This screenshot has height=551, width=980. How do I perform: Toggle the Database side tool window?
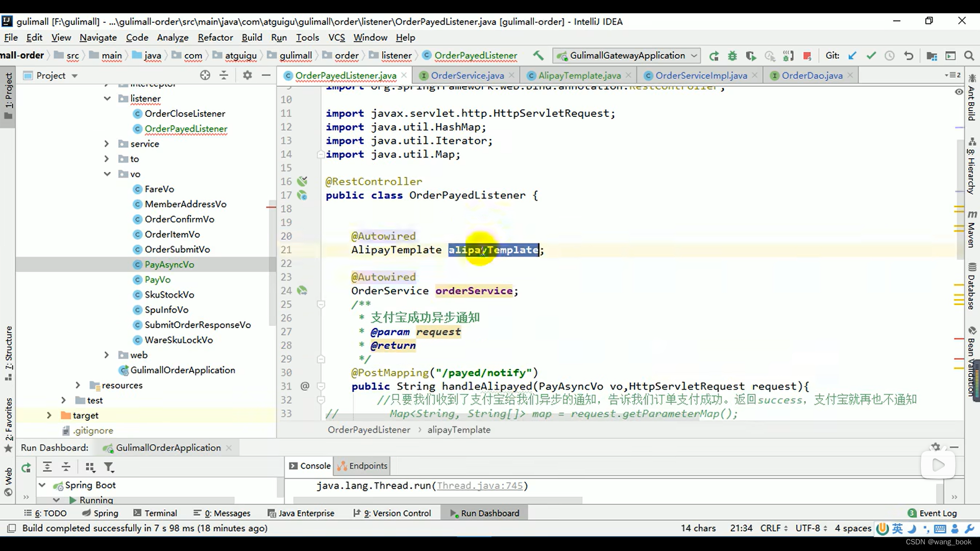coord(972,286)
